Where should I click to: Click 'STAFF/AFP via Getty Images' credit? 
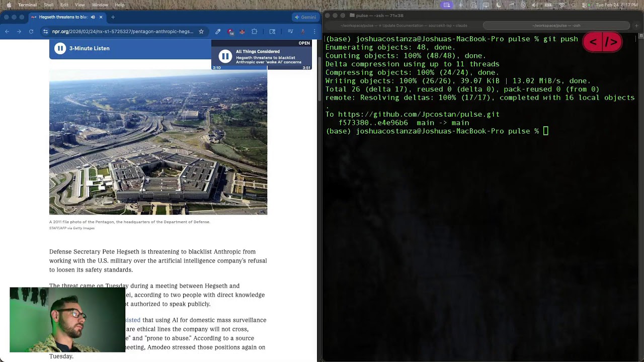tap(72, 228)
